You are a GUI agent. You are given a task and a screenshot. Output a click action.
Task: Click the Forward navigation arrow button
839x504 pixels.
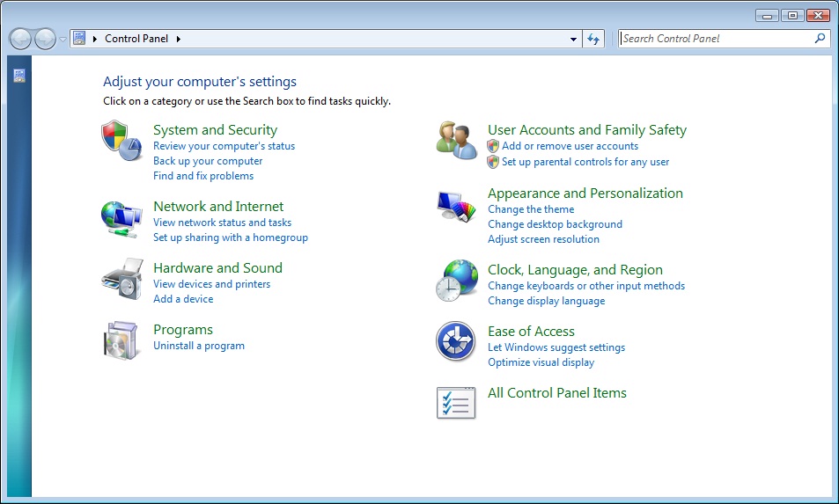[x=45, y=39]
